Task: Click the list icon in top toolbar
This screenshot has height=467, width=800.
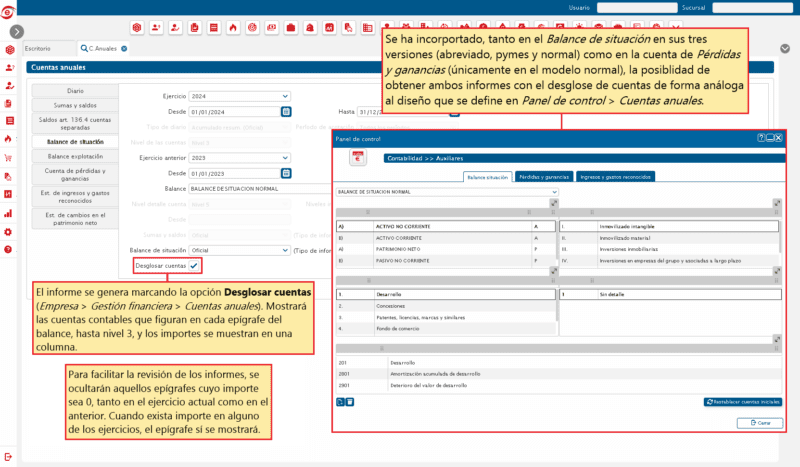Action: (214, 28)
